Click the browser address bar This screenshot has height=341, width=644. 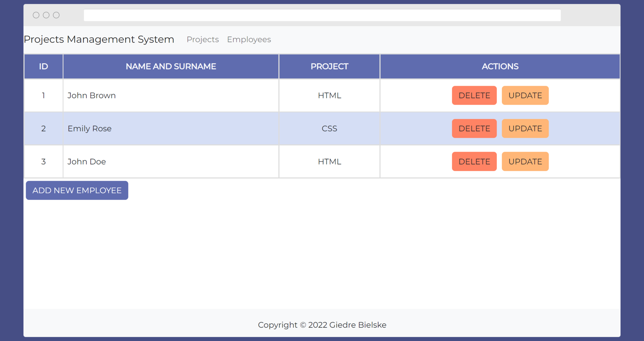tap(322, 15)
